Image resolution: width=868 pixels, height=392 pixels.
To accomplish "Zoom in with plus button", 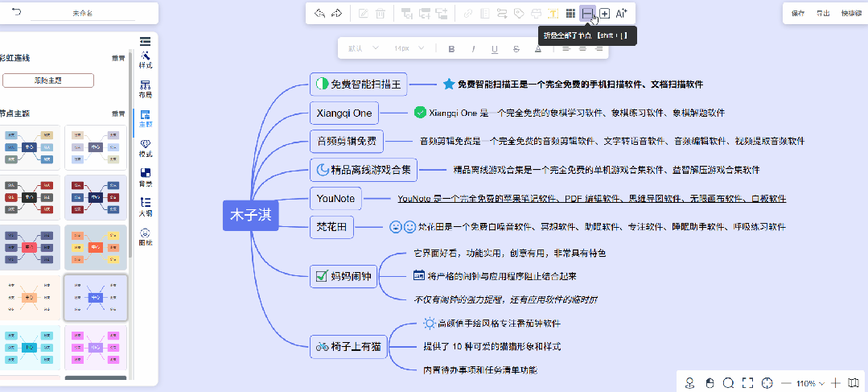I will point(836,382).
